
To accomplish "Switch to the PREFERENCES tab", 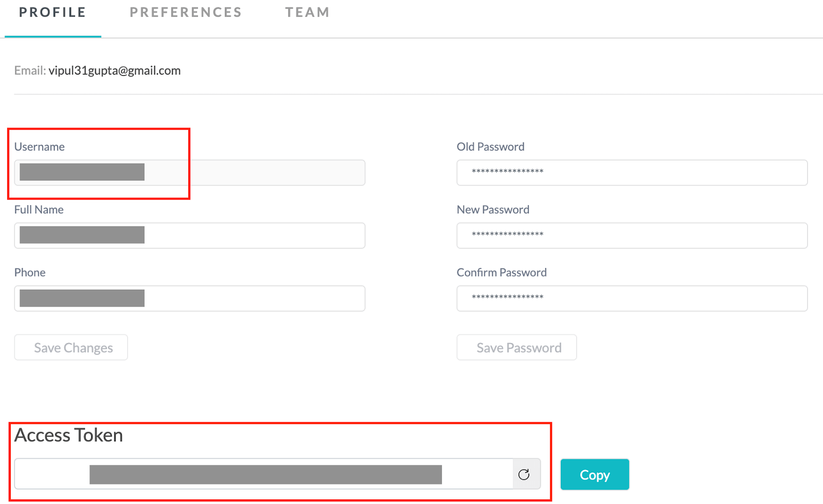I will coord(186,12).
